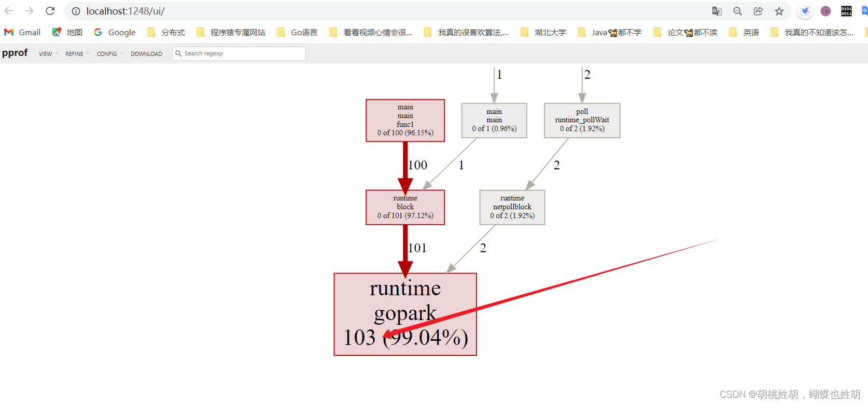The height and width of the screenshot is (404, 868).
Task: Select the runtime block node
Action: [x=405, y=207]
